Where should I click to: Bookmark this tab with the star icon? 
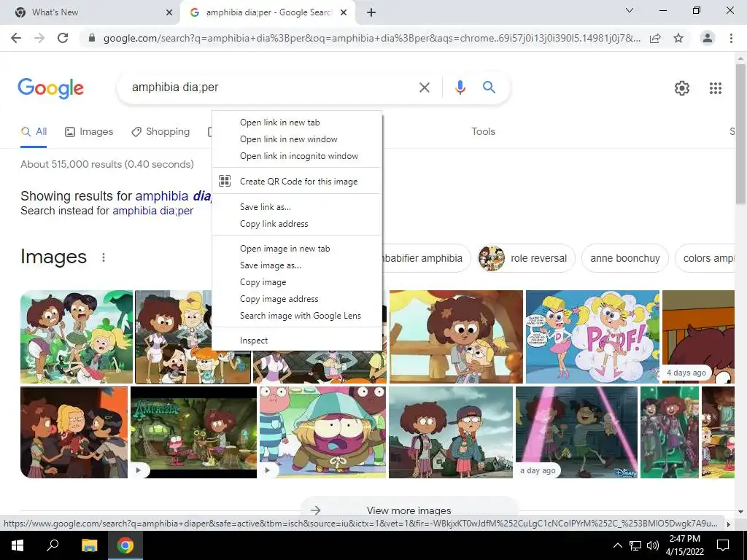(x=678, y=38)
